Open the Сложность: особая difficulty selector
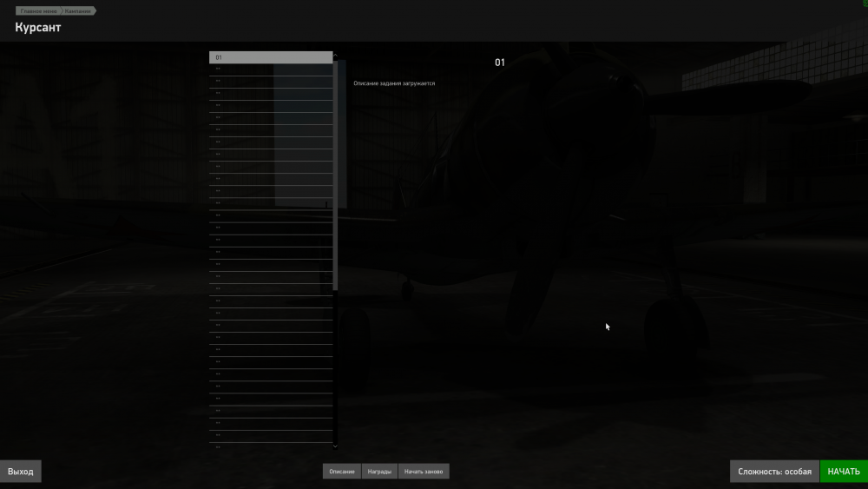The image size is (868, 489). coord(774,472)
